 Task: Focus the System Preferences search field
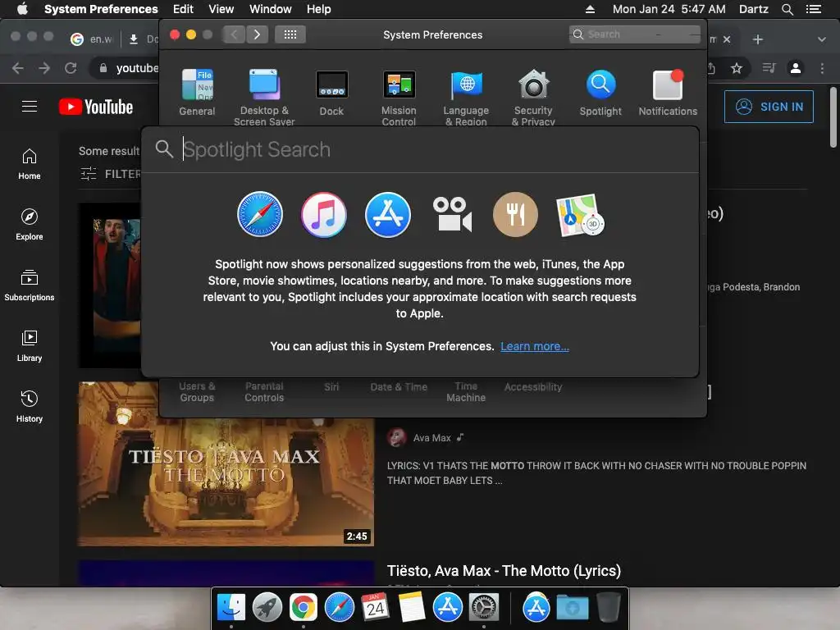(635, 34)
